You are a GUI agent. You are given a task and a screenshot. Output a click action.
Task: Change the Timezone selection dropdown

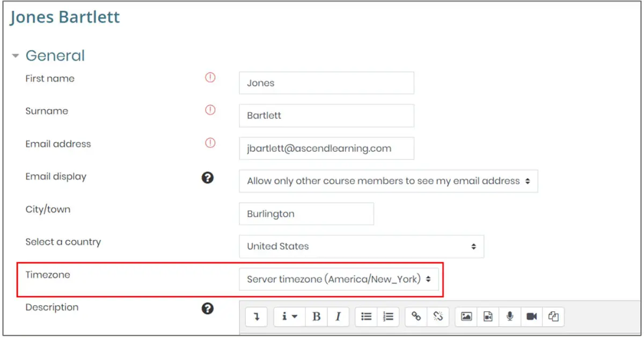point(340,279)
